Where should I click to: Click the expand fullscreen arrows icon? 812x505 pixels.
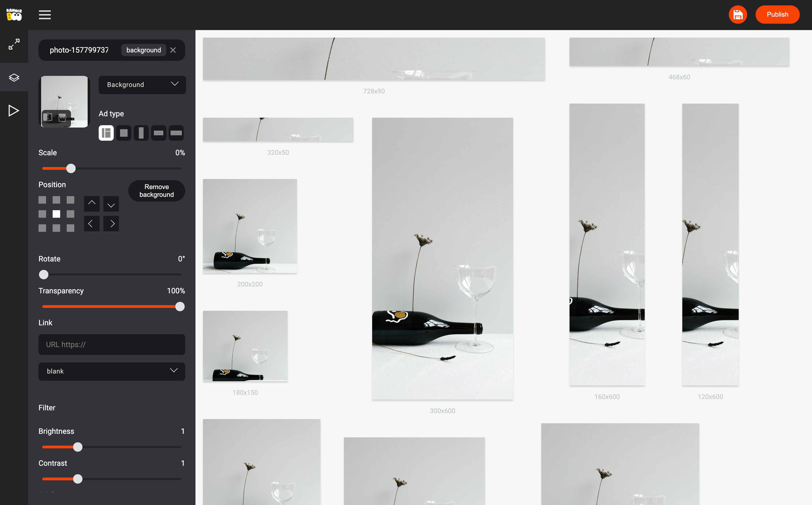point(14,44)
